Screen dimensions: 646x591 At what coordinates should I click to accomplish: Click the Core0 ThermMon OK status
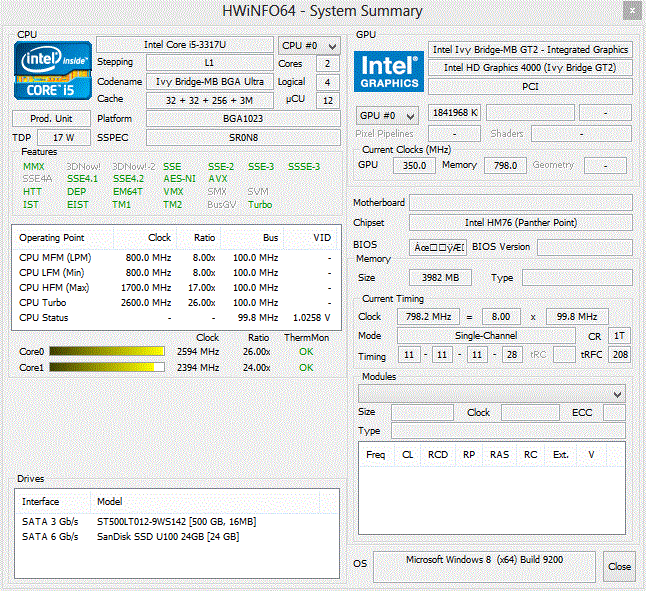tap(306, 352)
